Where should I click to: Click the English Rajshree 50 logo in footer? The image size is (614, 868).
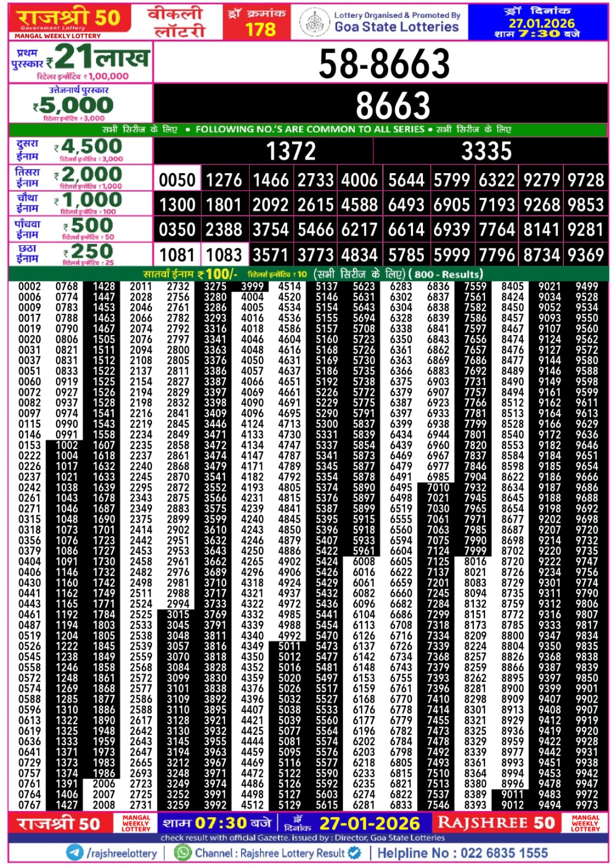[496, 823]
